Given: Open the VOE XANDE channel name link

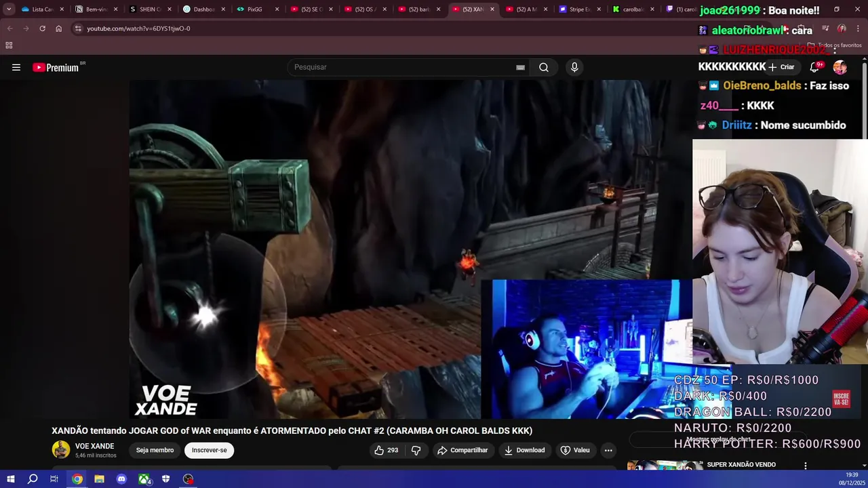Looking at the screenshot, I should coord(94,446).
